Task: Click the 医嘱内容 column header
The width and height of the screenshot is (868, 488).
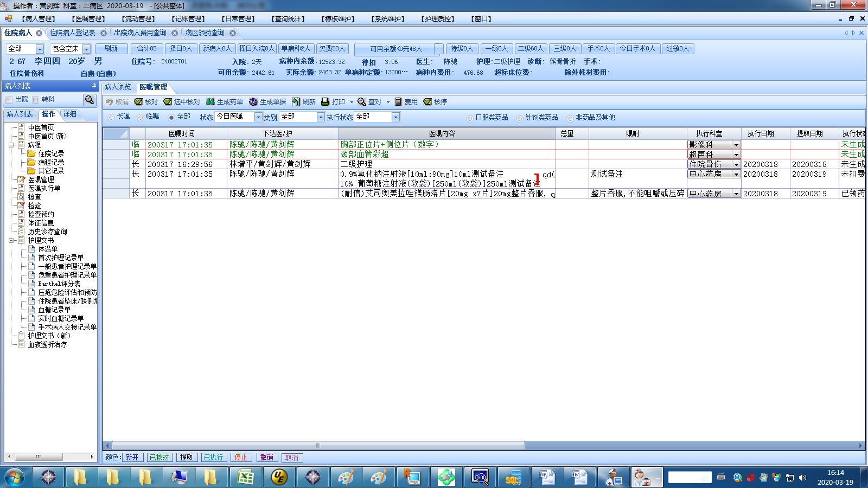Action: pyautogui.click(x=446, y=133)
